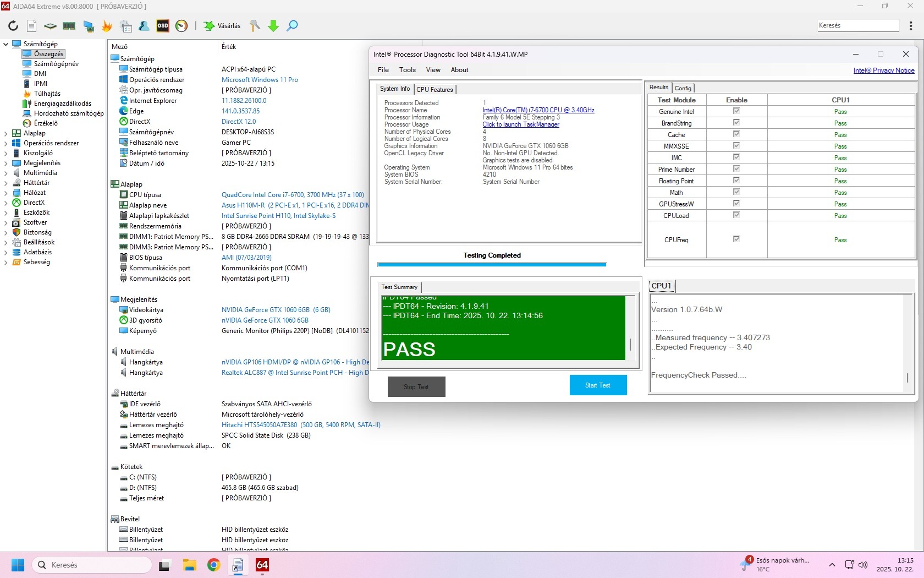
Task: Open the Report document icon in toolbar
Action: click(x=32, y=26)
